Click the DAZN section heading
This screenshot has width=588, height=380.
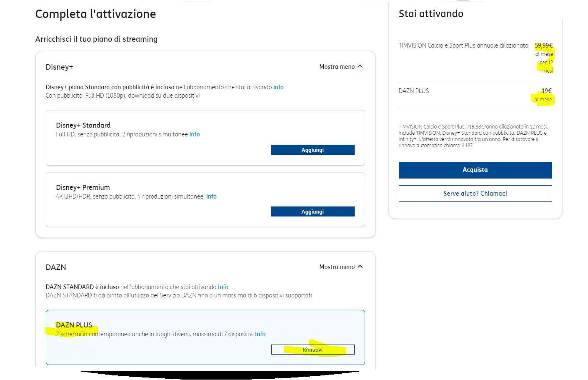tap(56, 267)
